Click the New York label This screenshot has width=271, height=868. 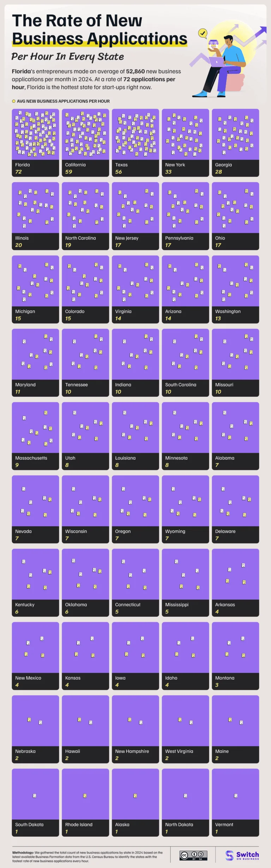pos(175,165)
